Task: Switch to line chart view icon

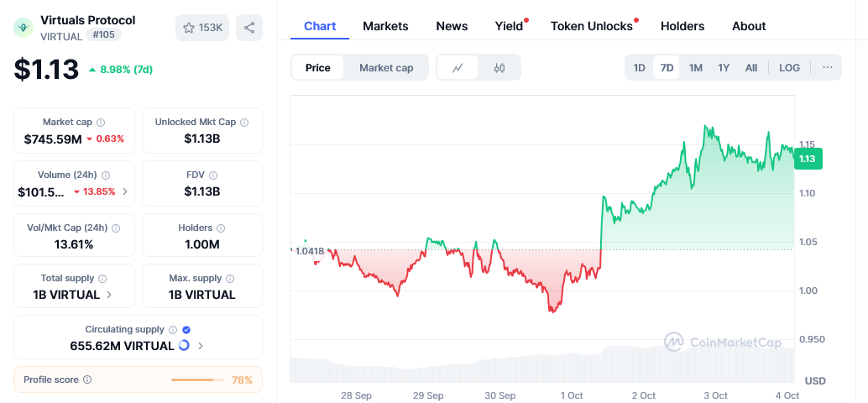Action: point(458,68)
